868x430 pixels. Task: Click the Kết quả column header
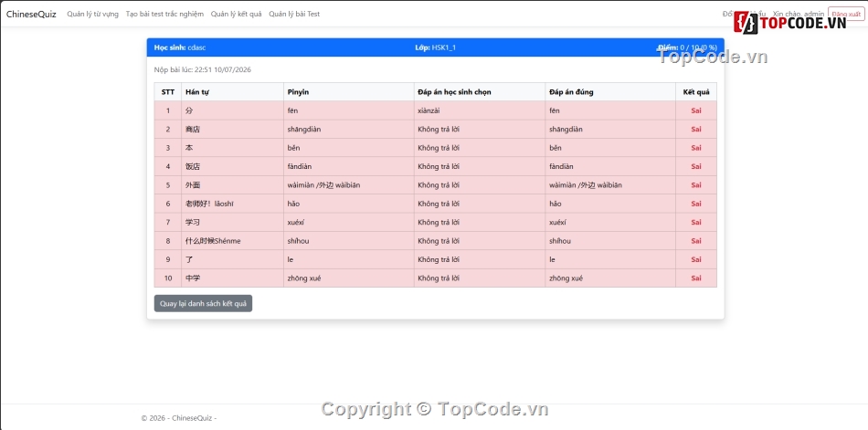point(696,92)
